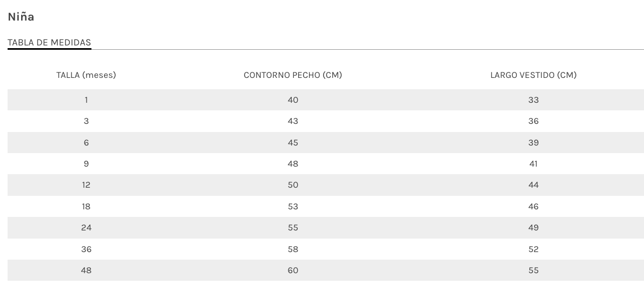
Task: Click chest contour value 40
Action: (293, 100)
